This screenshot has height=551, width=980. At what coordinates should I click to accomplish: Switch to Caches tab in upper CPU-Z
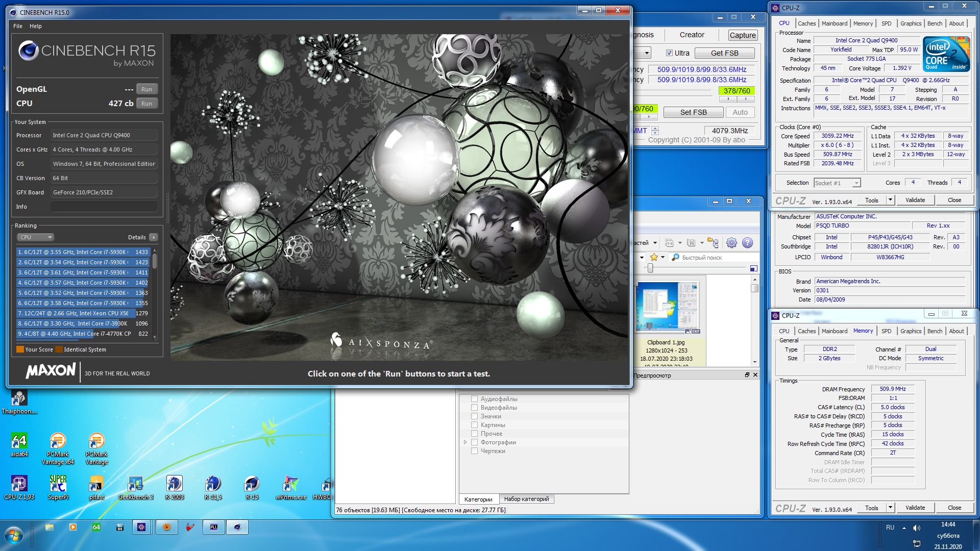pos(806,23)
